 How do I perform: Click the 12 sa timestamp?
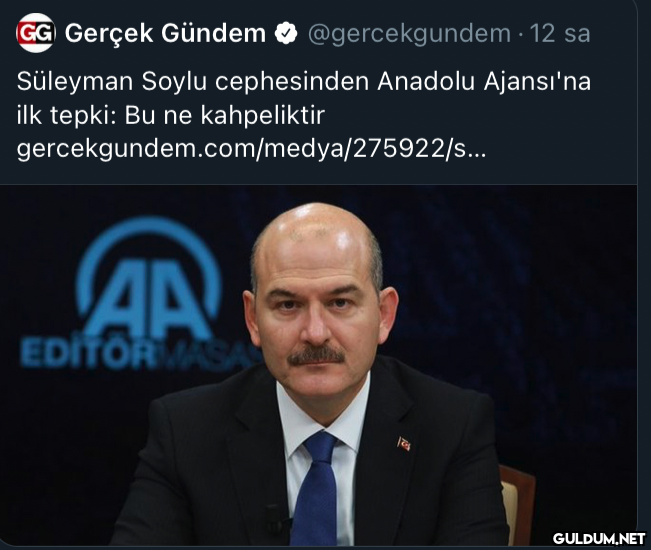click(560, 33)
